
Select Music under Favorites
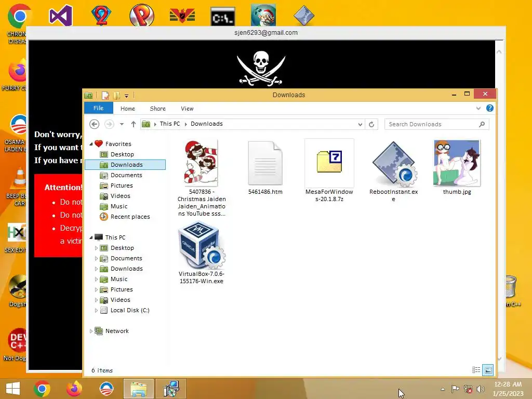click(x=119, y=206)
